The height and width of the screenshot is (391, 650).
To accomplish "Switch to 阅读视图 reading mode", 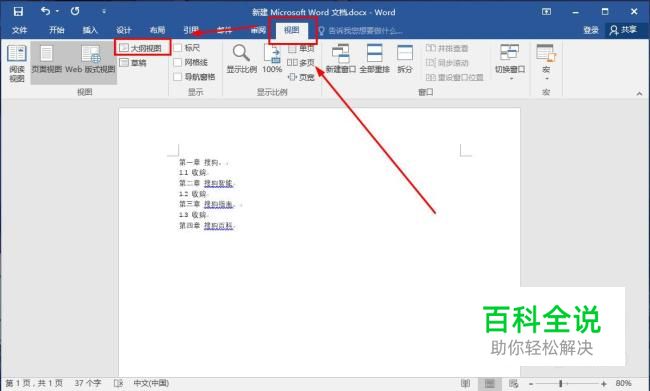I will (x=17, y=63).
